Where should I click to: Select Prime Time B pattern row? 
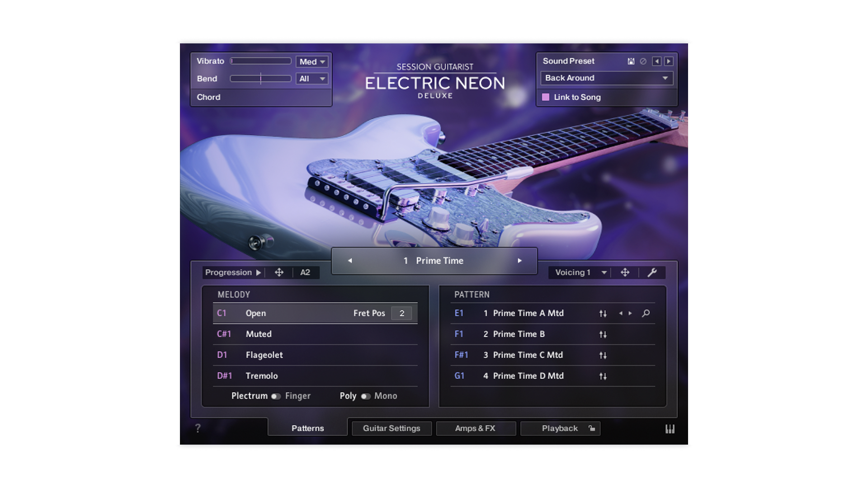point(552,334)
